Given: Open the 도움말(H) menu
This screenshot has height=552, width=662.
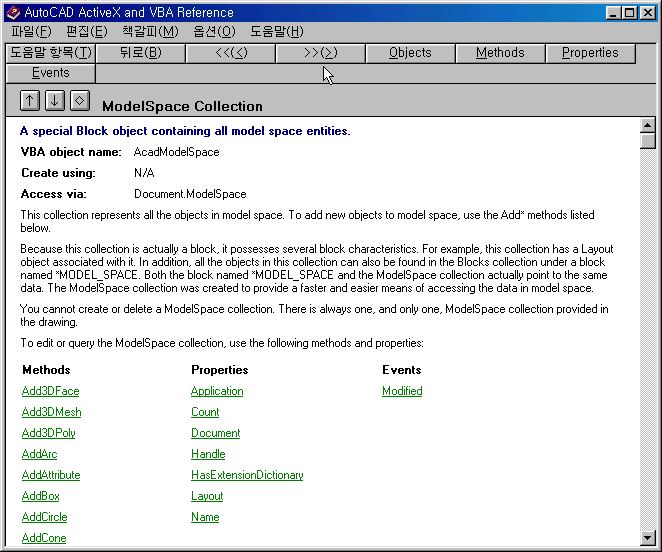Looking at the screenshot, I should click(x=277, y=32).
